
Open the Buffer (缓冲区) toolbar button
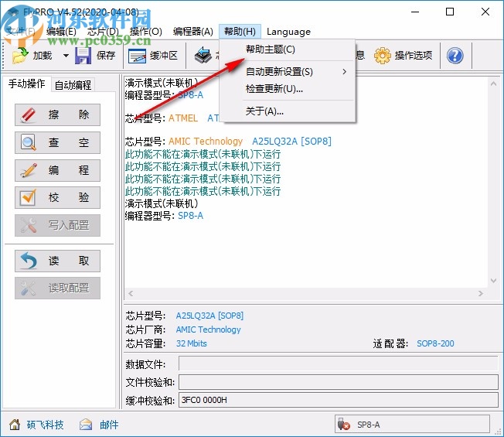pos(153,56)
